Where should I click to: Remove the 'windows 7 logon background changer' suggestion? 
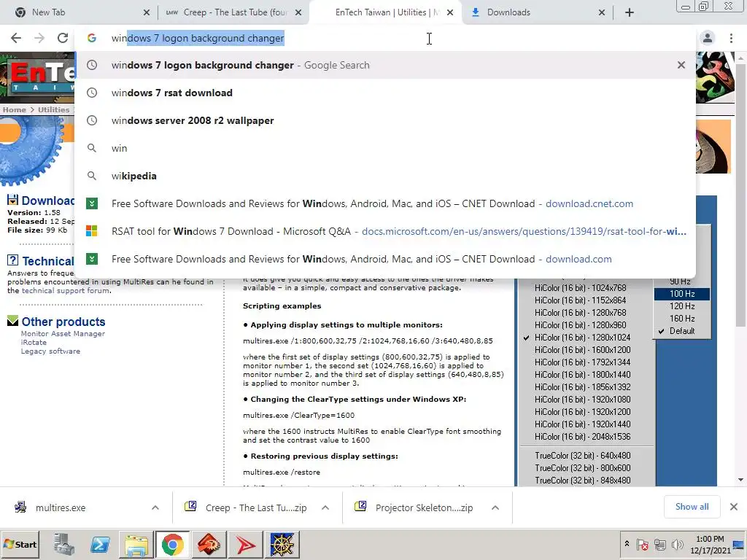(681, 65)
